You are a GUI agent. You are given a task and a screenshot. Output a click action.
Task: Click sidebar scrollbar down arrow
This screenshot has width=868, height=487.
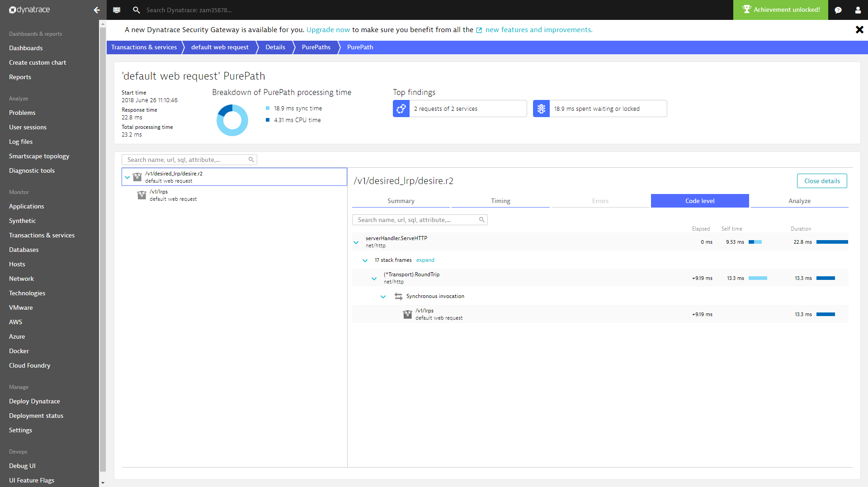pos(103,483)
